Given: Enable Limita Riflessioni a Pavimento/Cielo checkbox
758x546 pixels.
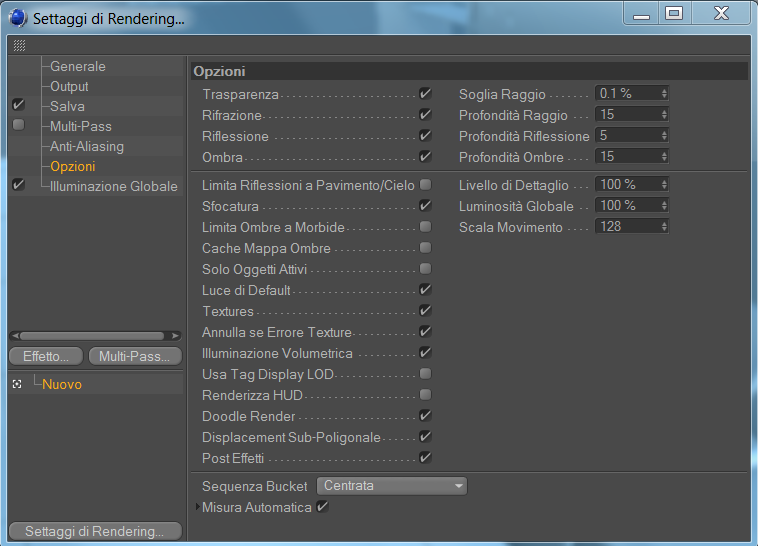Looking at the screenshot, I should coord(425,184).
